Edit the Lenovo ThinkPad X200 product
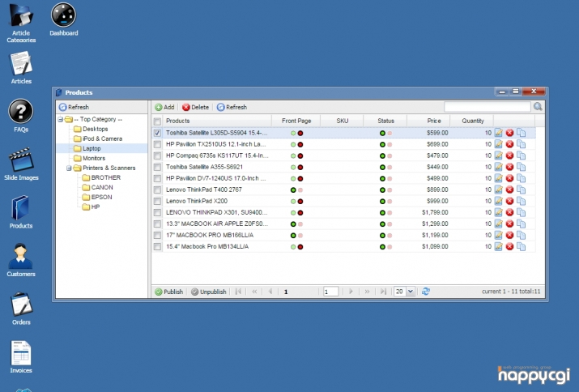579x392 pixels. click(499, 201)
